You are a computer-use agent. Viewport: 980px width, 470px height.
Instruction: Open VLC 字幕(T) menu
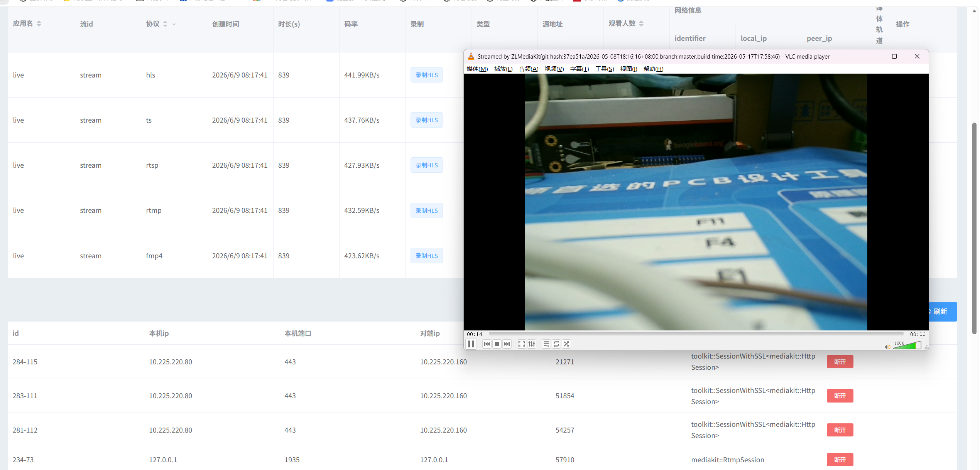[x=580, y=69]
